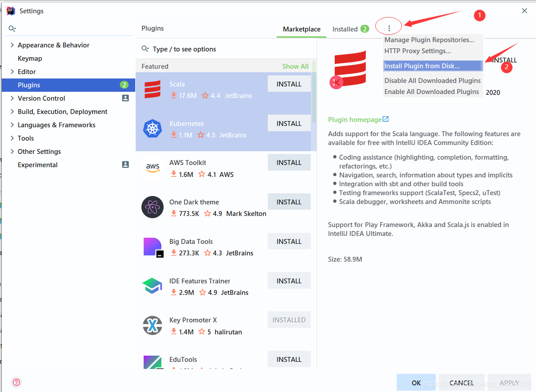Click the IntelliJ IDEA logo in title bar
The height and width of the screenshot is (392, 536).
11,11
